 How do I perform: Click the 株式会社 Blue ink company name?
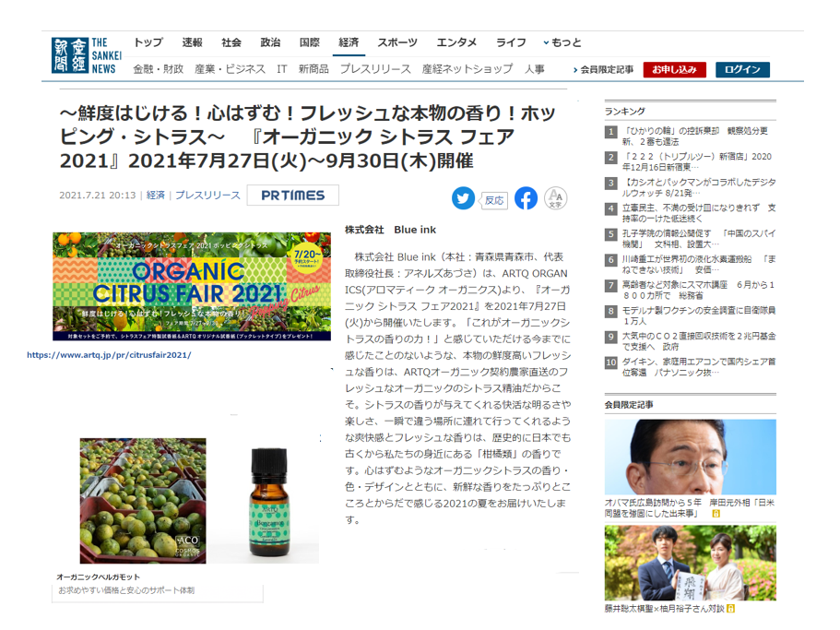click(x=390, y=230)
